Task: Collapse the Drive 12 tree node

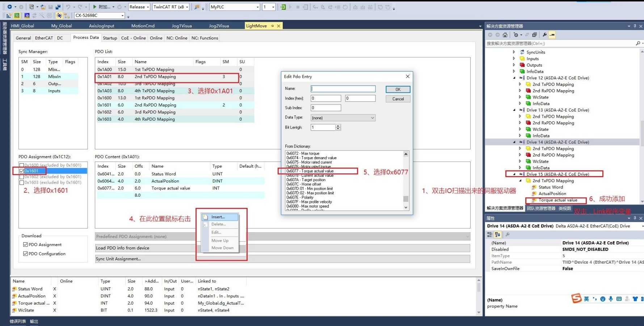Action: pyautogui.click(x=514, y=78)
